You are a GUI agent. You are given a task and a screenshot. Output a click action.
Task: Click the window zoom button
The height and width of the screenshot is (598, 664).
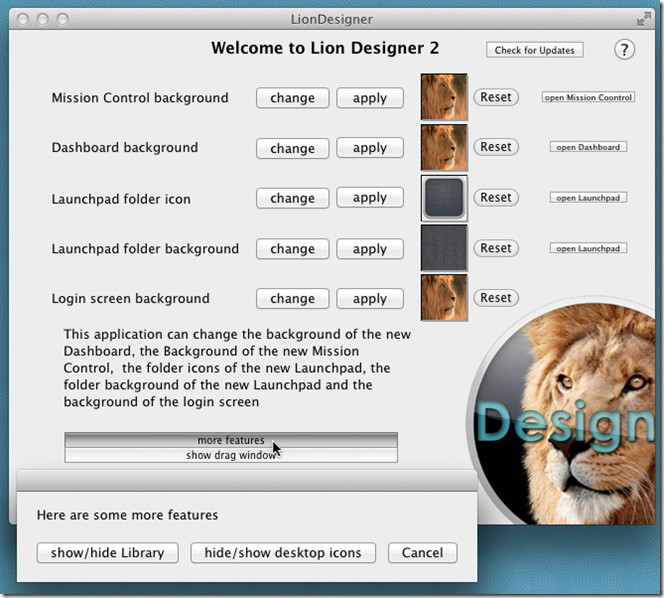(63, 19)
